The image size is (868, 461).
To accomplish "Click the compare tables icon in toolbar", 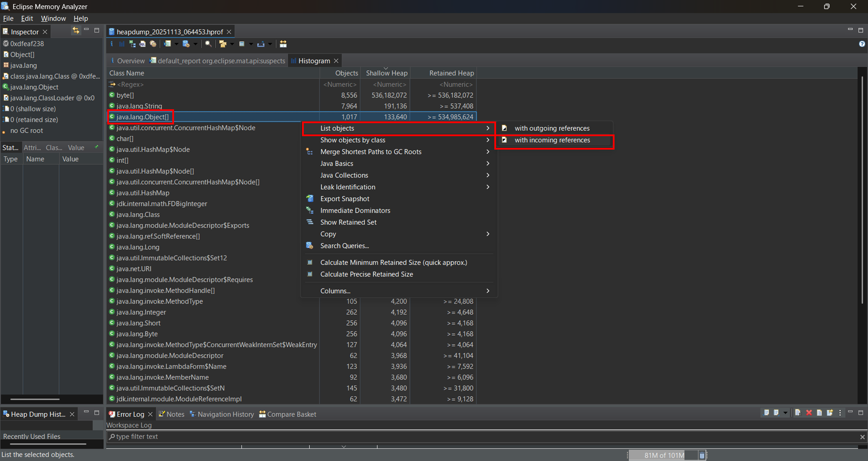I will coord(283,44).
